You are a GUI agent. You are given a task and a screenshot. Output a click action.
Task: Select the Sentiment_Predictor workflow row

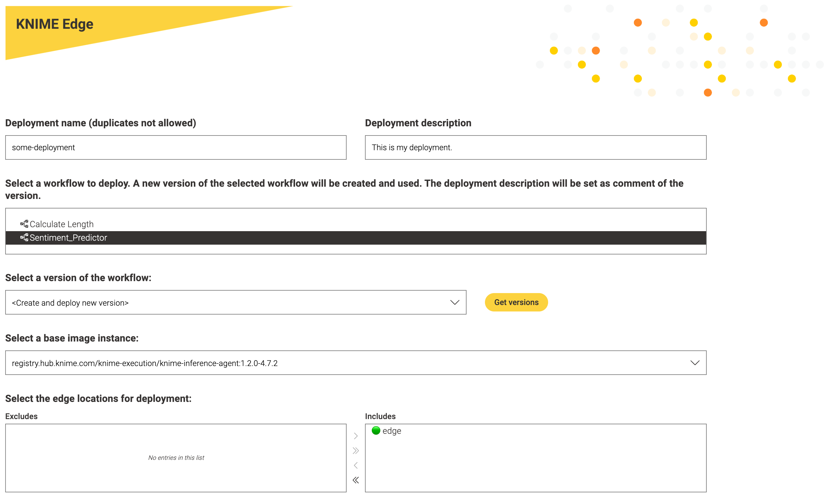point(356,238)
